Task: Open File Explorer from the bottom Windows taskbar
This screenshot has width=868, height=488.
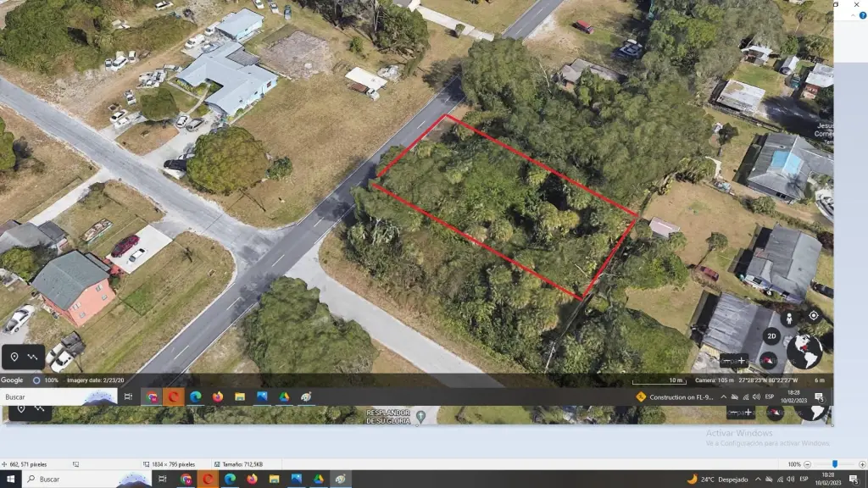Action: 274,480
